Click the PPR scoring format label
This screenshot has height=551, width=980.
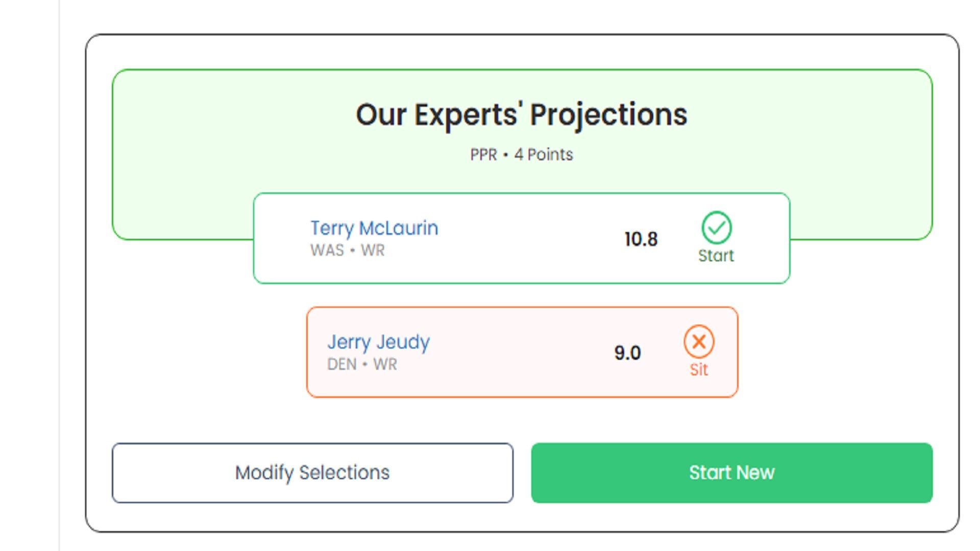(483, 155)
